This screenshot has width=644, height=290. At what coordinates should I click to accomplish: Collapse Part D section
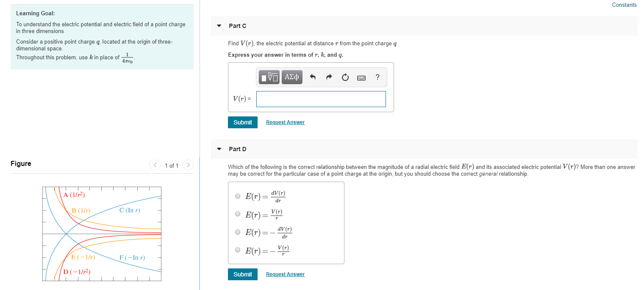point(219,149)
